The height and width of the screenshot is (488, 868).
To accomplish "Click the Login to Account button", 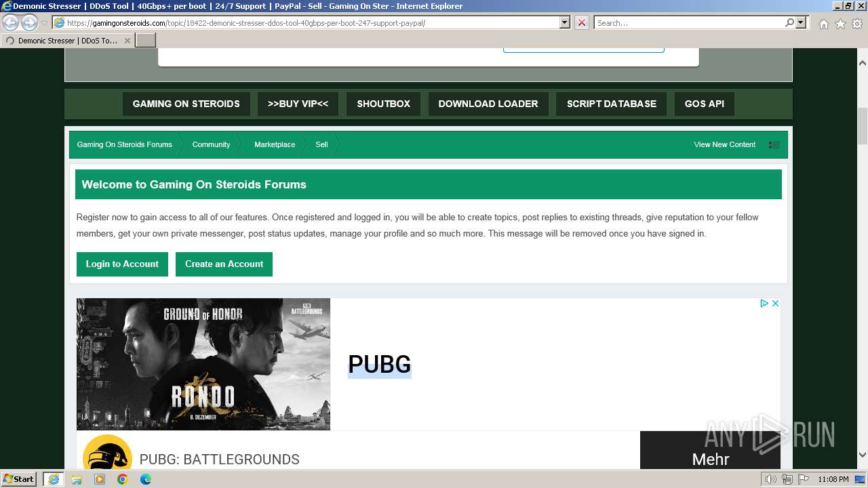I will (122, 264).
